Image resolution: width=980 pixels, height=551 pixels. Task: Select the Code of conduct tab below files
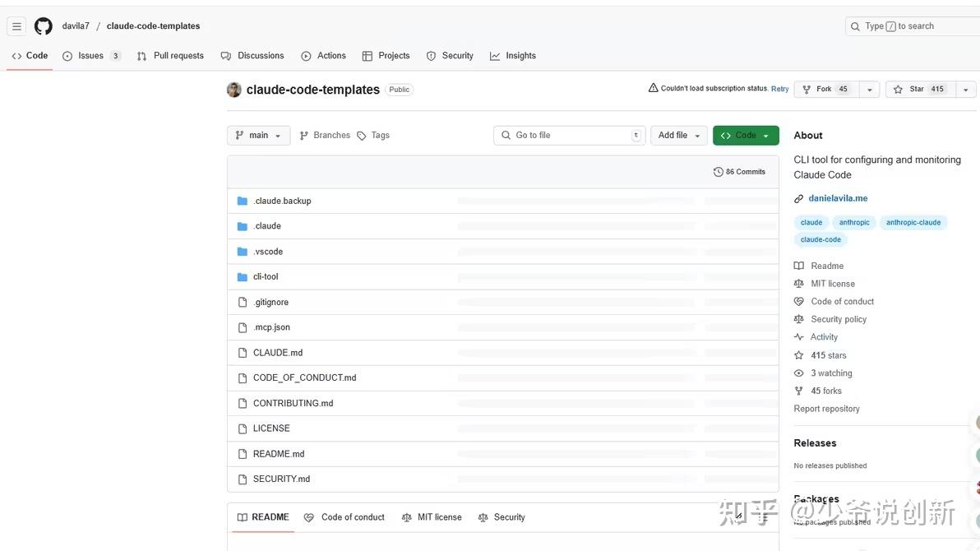coord(344,517)
